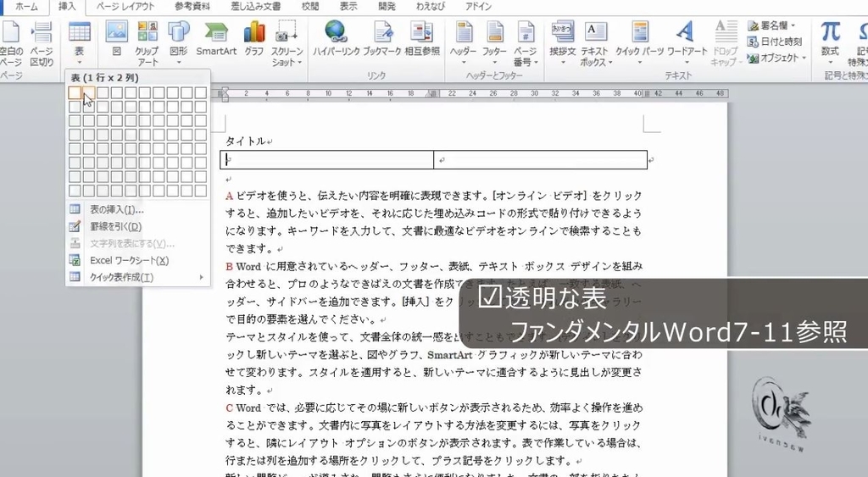
Task: Click the red letter C paragraph marker
Action: click(x=229, y=408)
